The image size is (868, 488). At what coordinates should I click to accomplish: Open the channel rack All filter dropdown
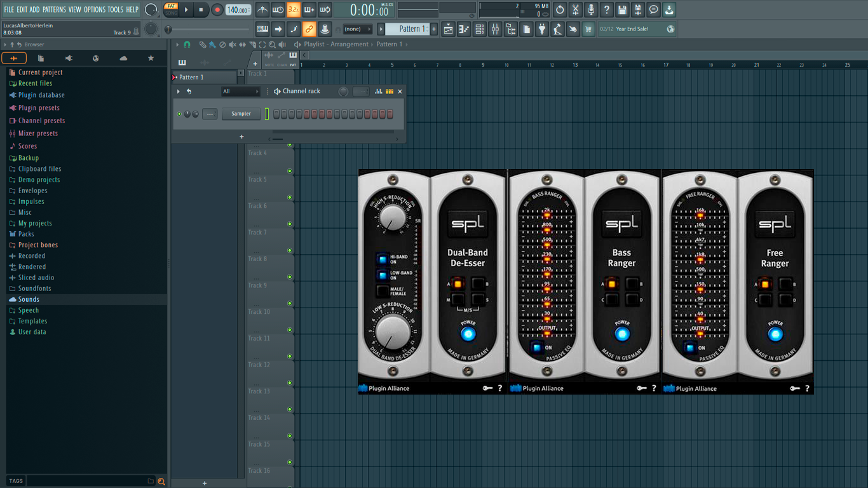(x=240, y=91)
